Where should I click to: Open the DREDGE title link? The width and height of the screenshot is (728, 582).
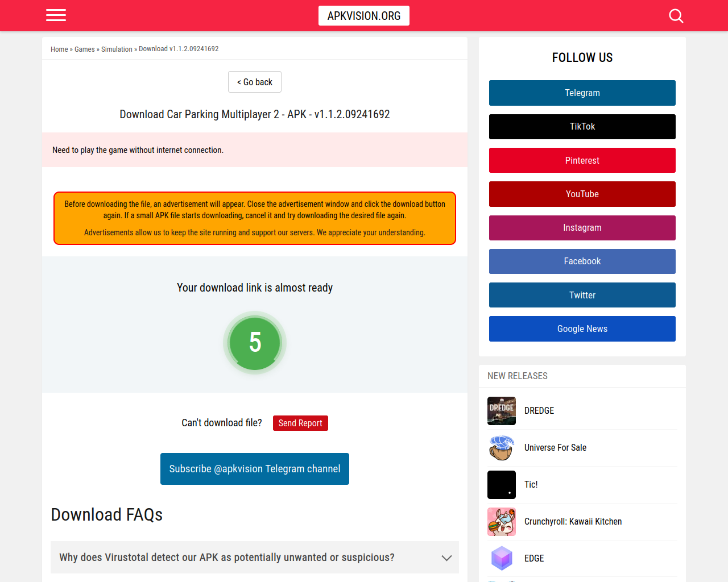[x=539, y=410]
